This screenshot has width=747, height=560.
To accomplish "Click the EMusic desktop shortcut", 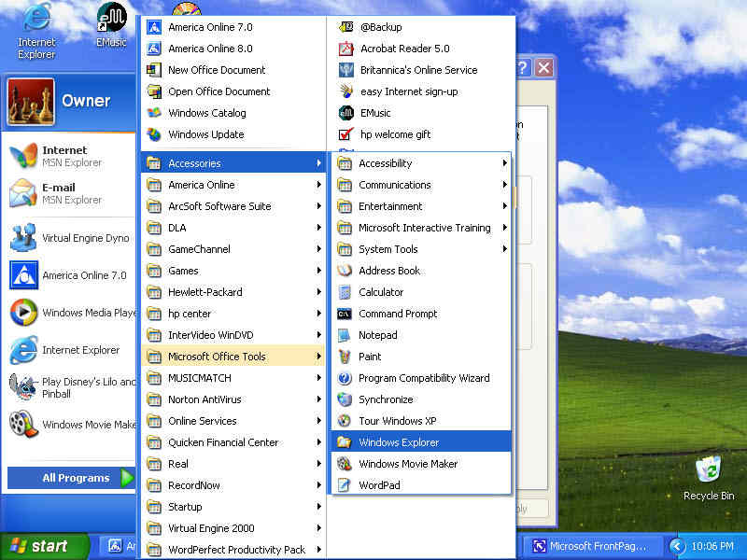I will click(x=111, y=25).
